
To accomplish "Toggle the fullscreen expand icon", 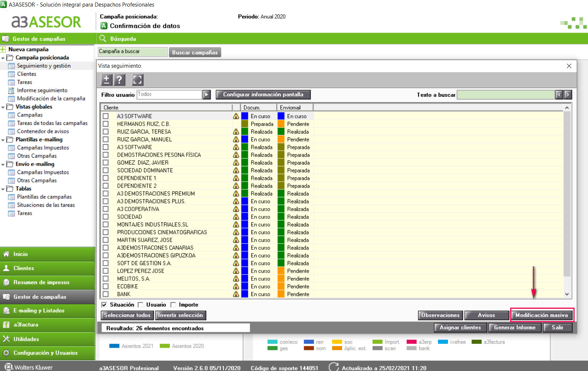I will [137, 80].
